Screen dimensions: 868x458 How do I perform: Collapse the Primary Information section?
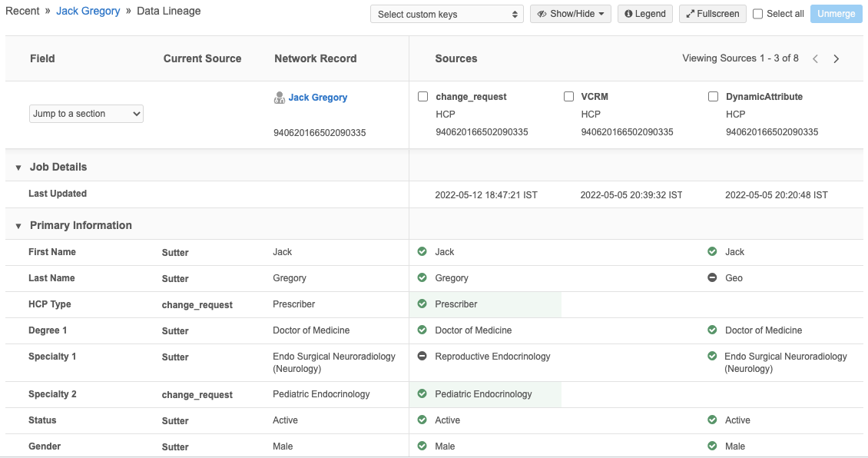18,226
